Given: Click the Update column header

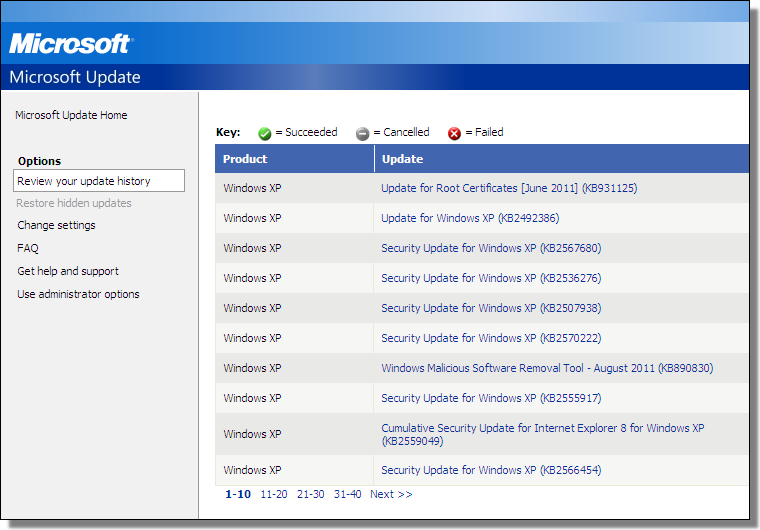Looking at the screenshot, I should pos(402,159).
